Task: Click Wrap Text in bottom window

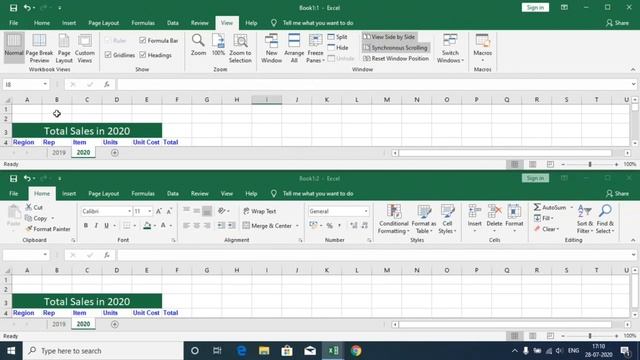Action: point(260,211)
